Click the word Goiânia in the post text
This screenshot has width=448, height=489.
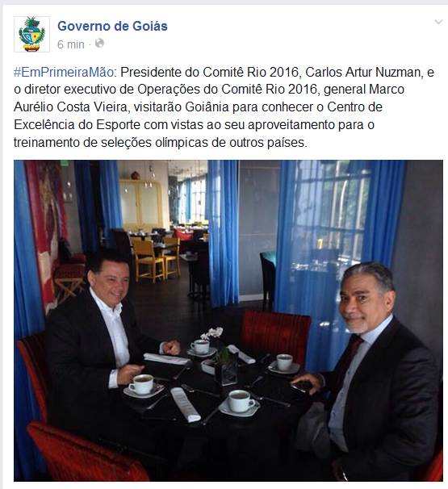coord(207,107)
